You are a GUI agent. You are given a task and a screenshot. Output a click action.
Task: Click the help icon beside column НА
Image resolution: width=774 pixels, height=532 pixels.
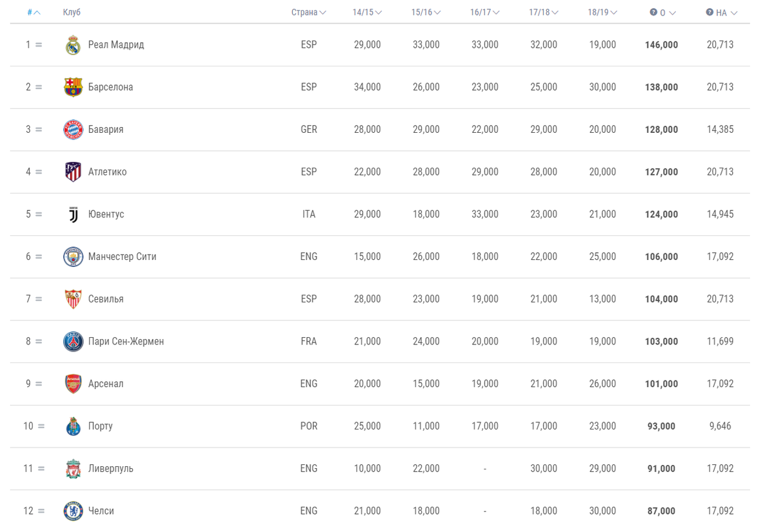(709, 12)
